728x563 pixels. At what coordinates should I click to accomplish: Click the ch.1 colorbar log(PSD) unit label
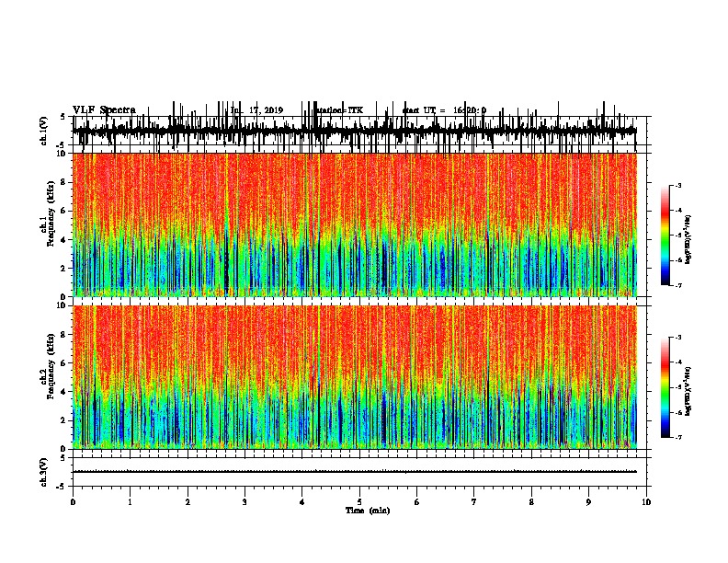pyautogui.click(x=688, y=239)
